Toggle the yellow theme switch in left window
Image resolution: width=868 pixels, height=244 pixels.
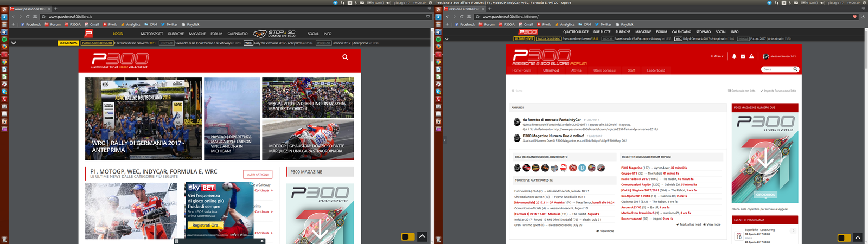point(407,237)
